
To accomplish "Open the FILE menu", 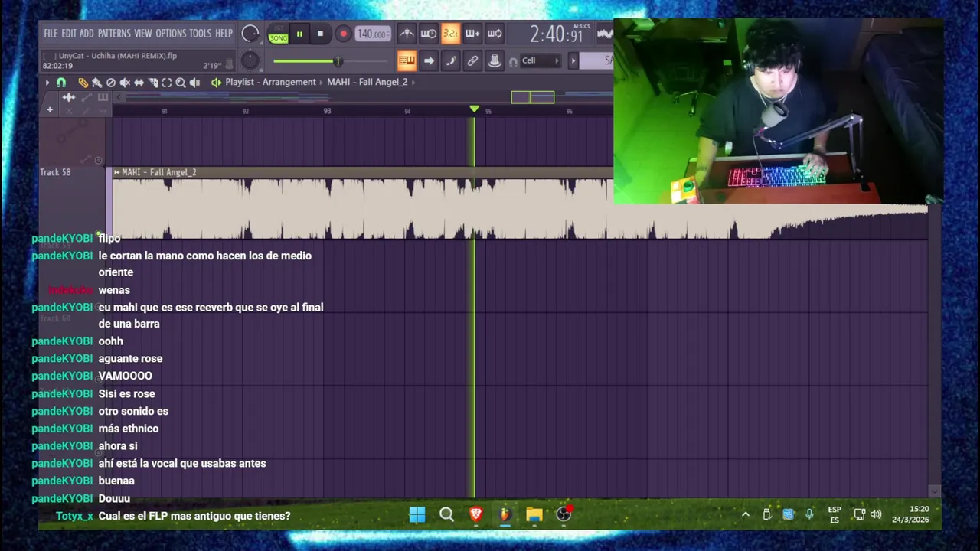I will tap(51, 34).
